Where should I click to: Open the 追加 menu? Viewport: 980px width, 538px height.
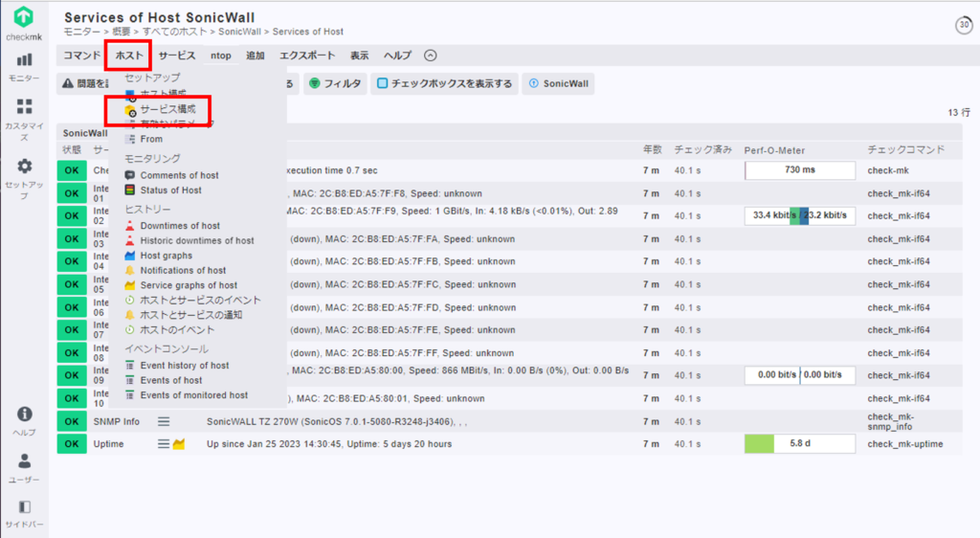[255, 56]
